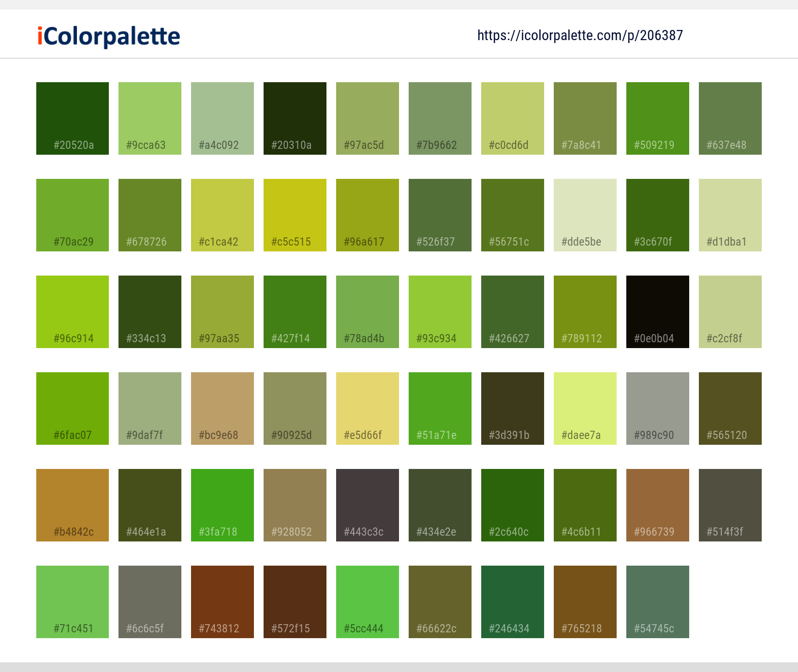Pick the #56751c swatch
The height and width of the screenshot is (672, 798).
[513, 215]
